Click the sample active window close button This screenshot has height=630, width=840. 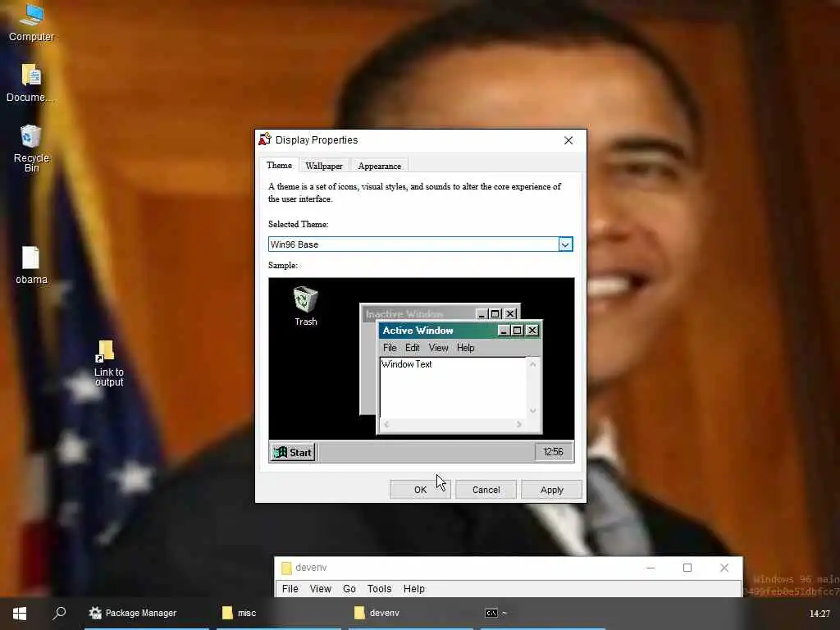click(x=532, y=331)
